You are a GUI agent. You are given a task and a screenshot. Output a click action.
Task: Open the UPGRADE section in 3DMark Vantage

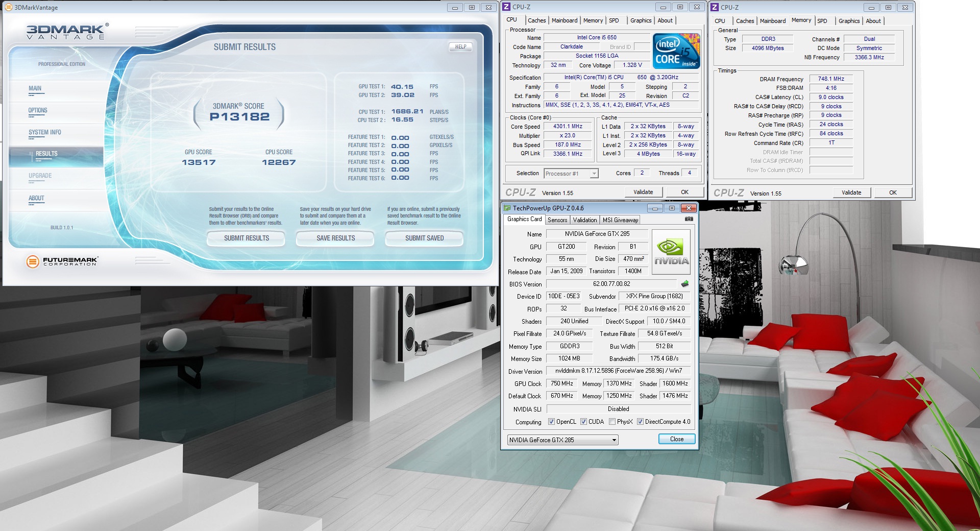tap(40, 176)
